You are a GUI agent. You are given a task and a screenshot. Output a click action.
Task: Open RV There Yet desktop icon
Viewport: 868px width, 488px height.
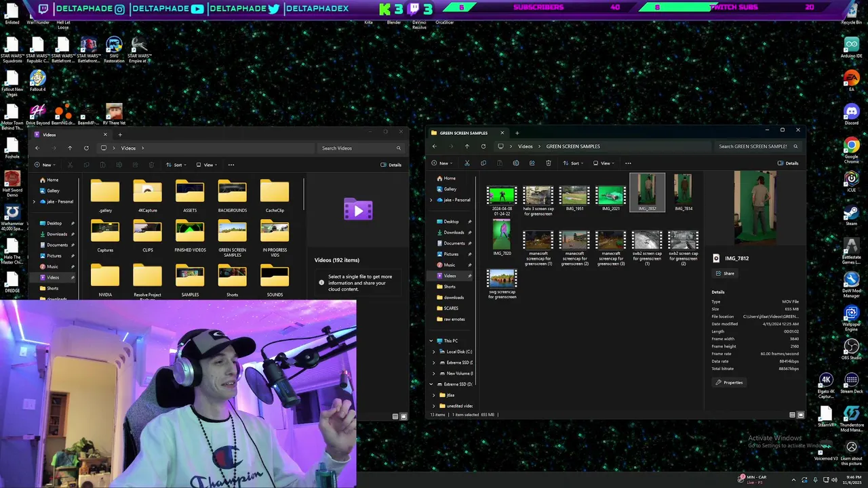[x=114, y=115]
